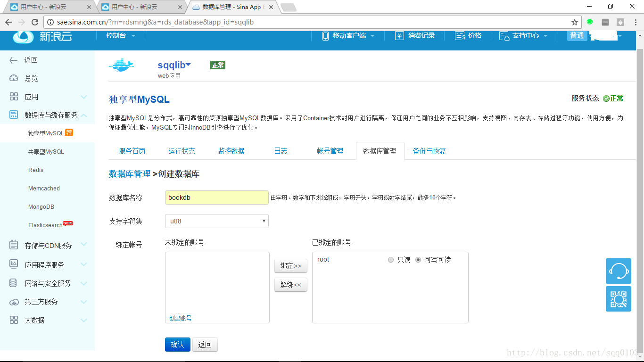Click the 应用程序服务 chart icon
This screenshot has height=362, width=644.
[x=14, y=264]
